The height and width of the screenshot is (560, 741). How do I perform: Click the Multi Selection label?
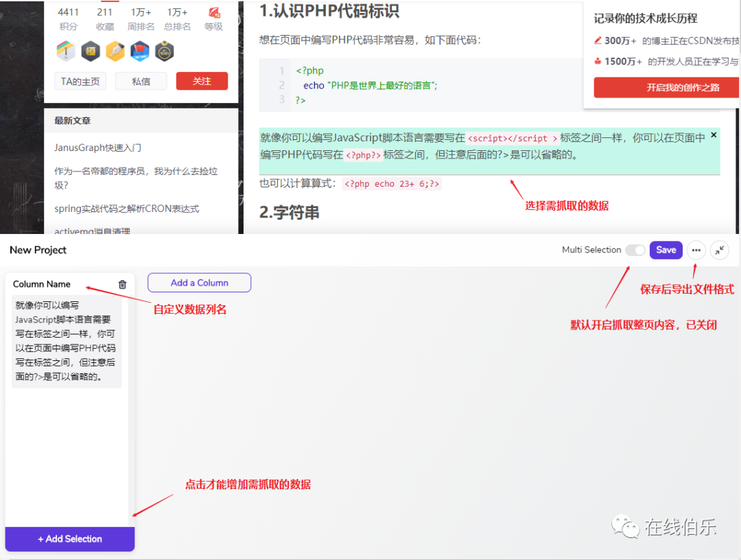591,250
